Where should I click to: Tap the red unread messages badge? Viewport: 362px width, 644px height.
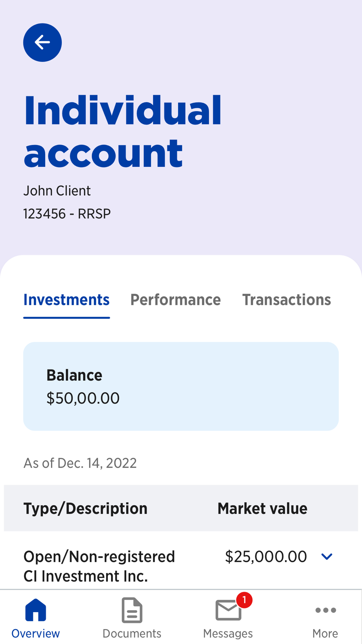click(x=244, y=600)
